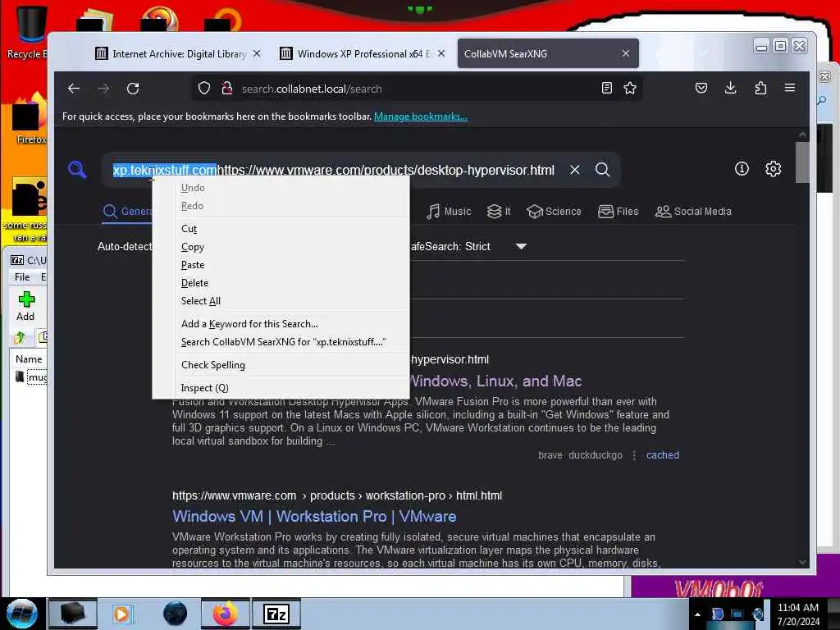
Task: Close the Internet Archive tab
Action: click(x=257, y=53)
